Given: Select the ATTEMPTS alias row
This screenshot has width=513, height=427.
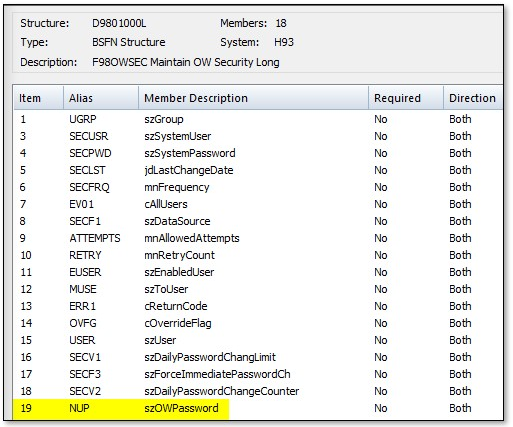Looking at the screenshot, I should pos(258,238).
